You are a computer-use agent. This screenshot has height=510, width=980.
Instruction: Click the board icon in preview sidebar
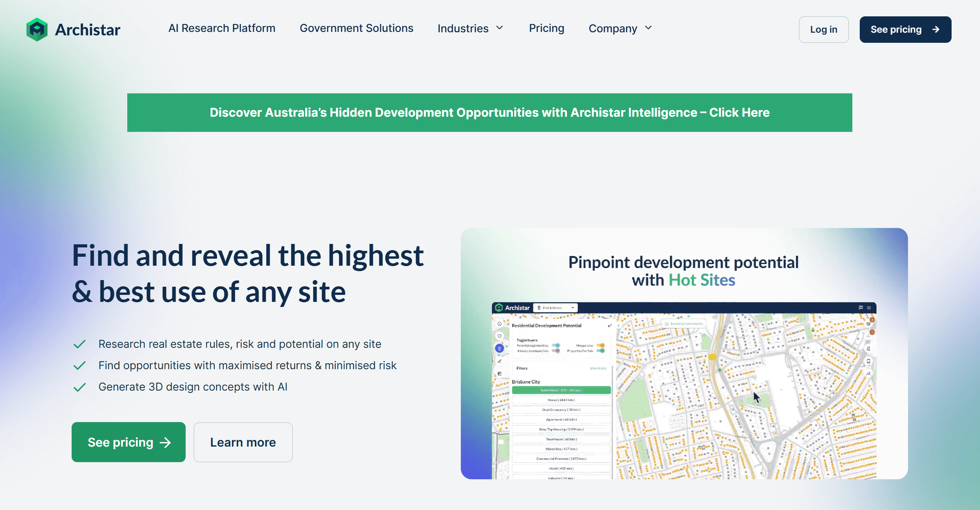[499, 374]
